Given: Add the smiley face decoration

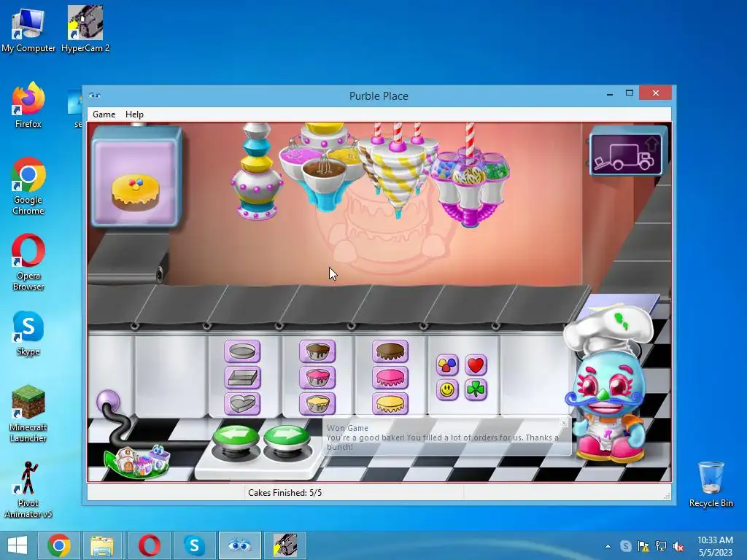Looking at the screenshot, I should [x=447, y=390].
